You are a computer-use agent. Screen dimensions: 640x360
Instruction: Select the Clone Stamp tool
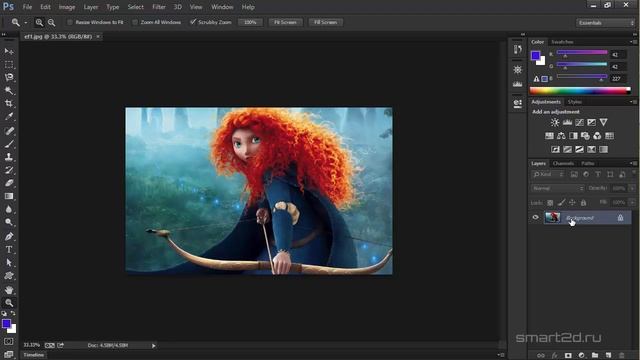9,157
